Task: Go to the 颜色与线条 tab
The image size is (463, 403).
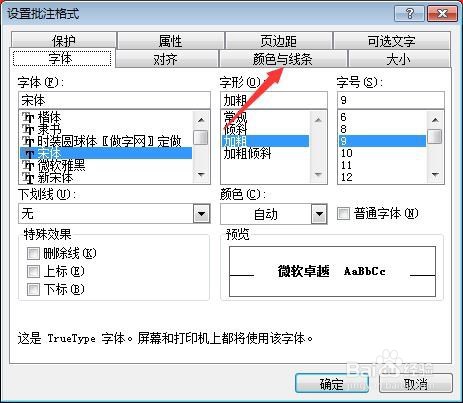Action: 283,59
